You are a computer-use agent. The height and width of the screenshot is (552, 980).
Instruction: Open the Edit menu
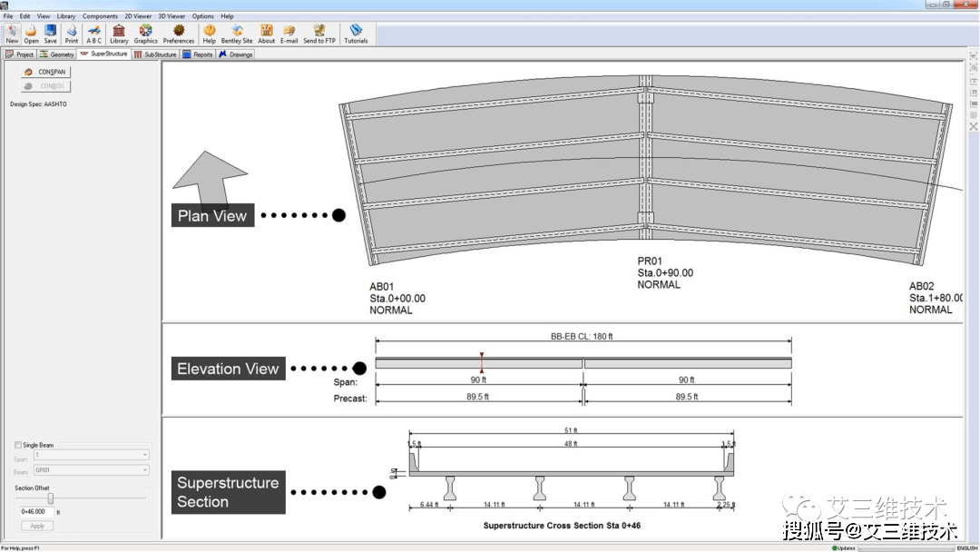pyautogui.click(x=25, y=16)
